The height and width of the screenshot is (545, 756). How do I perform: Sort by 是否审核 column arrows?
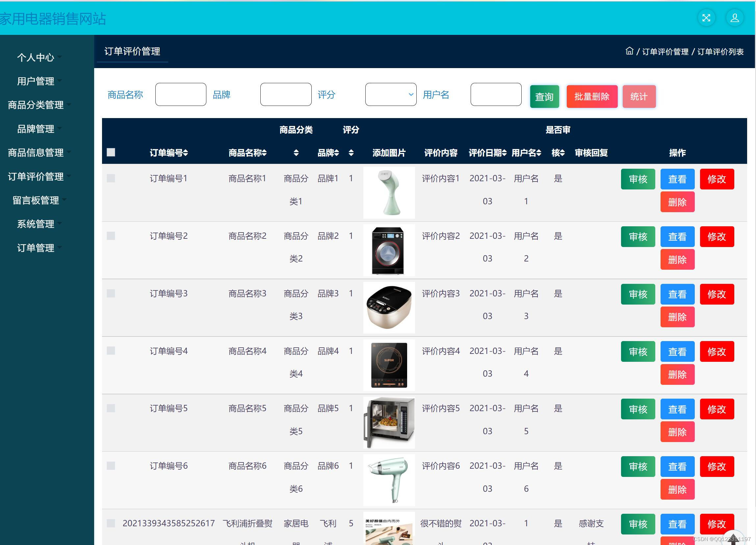[563, 153]
